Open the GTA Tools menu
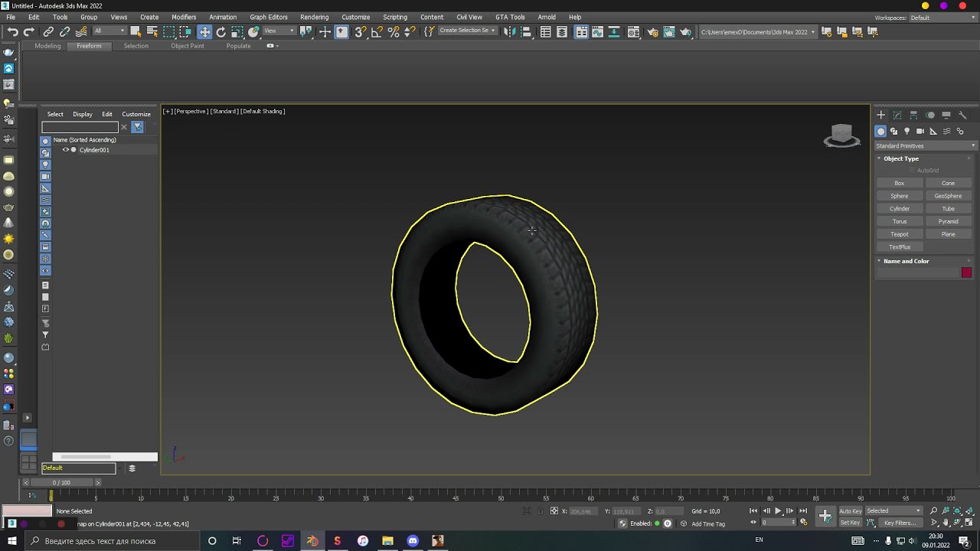Screen dimensions: 980x551 [510, 17]
